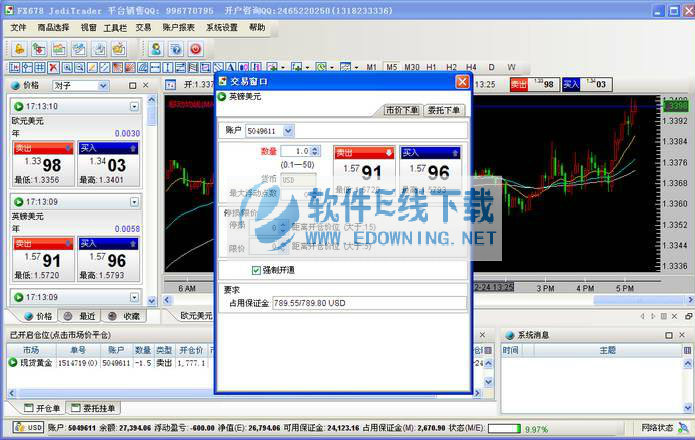Click the USD currency icon in status bar
This screenshot has height=440, width=695.
pyautogui.click(x=28, y=428)
